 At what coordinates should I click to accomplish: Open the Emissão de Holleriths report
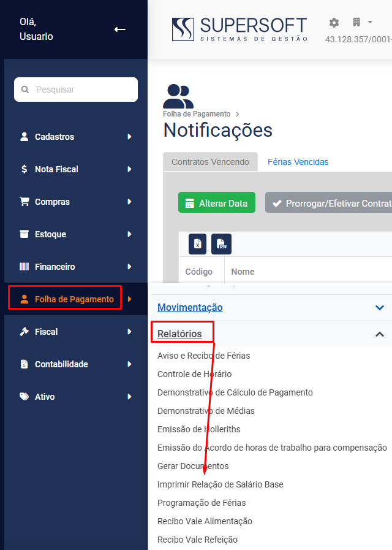199,429
